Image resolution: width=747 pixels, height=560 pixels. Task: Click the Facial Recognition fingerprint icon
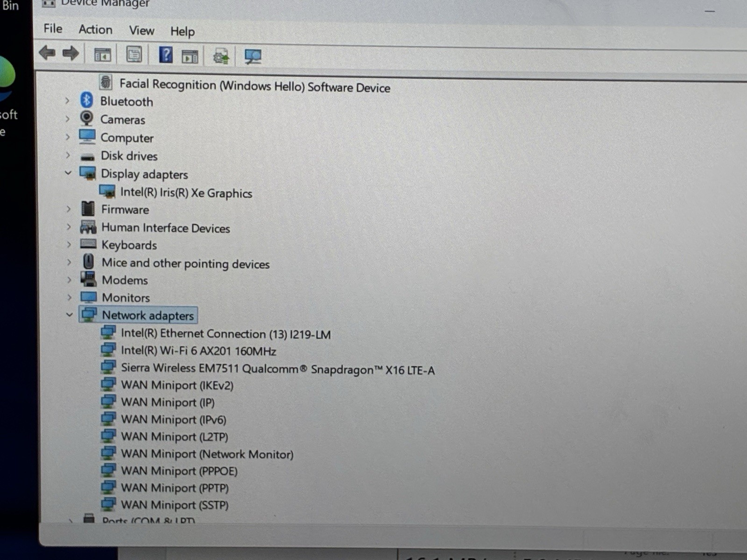106,82
